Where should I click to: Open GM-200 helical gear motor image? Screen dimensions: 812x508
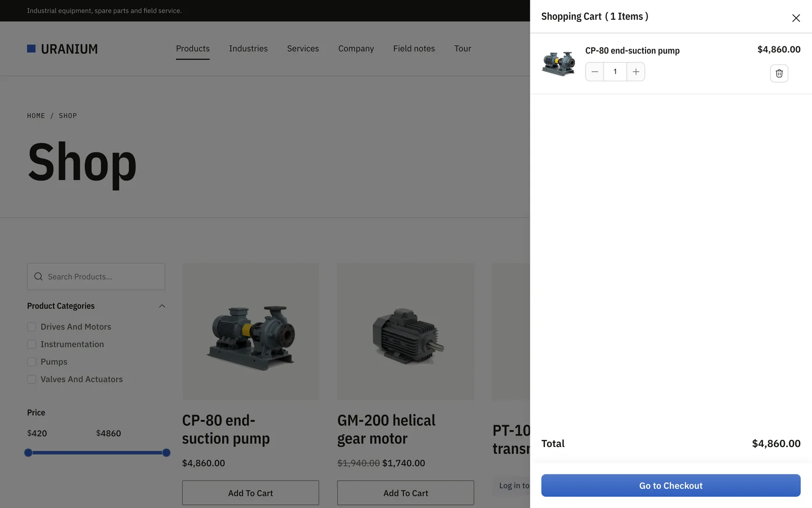405,331
